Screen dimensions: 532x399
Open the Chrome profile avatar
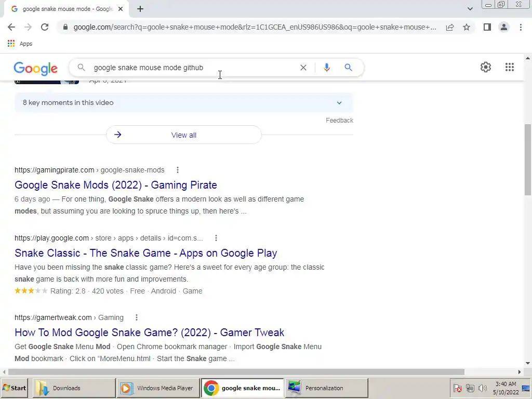504,27
